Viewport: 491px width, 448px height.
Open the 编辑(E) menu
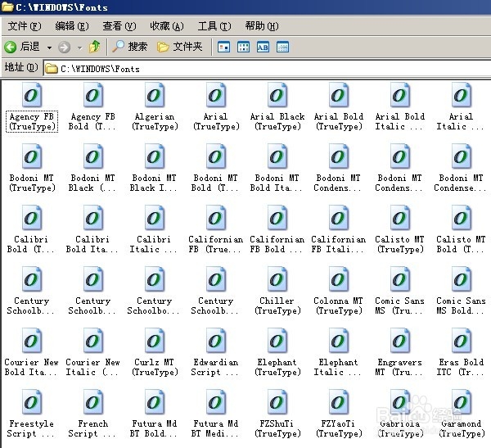pyautogui.click(x=72, y=26)
